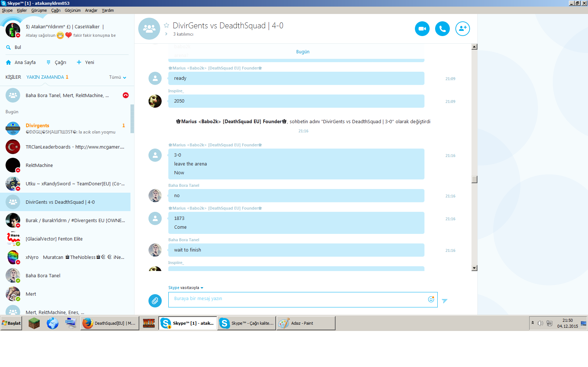Expand the 3 katılımcı participants list
The width and height of the screenshot is (588, 367).
pyautogui.click(x=166, y=34)
